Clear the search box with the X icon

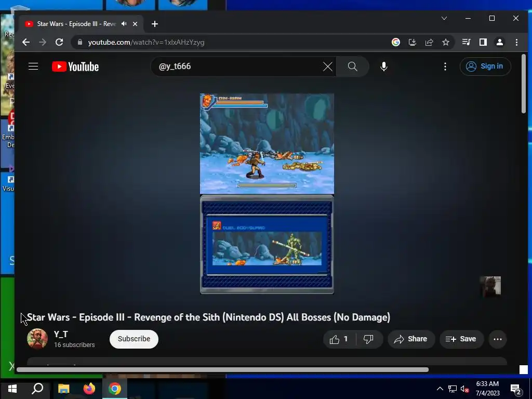327,66
